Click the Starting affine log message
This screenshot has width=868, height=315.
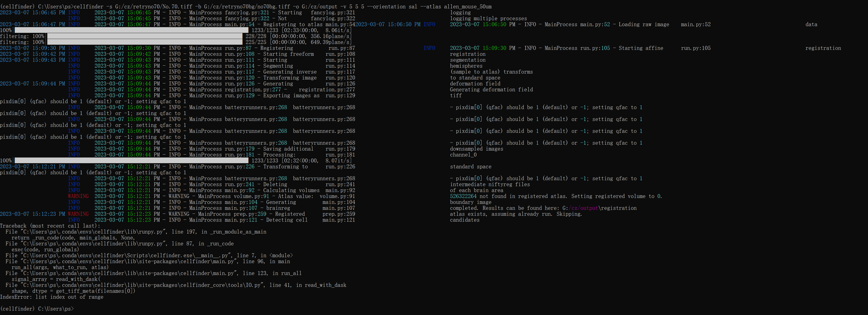pos(641,48)
